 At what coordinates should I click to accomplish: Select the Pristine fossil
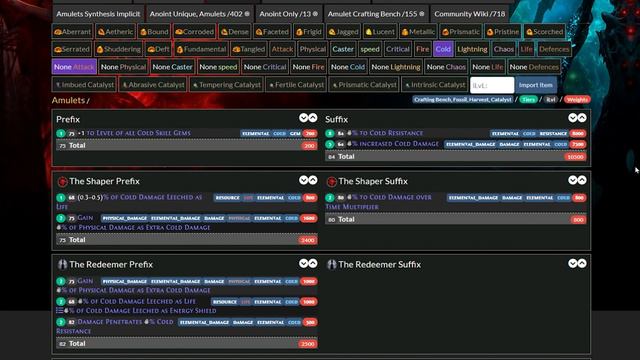click(502, 31)
